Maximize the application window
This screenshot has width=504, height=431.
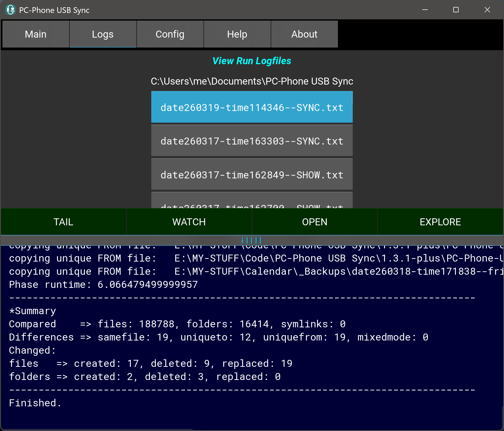point(456,10)
